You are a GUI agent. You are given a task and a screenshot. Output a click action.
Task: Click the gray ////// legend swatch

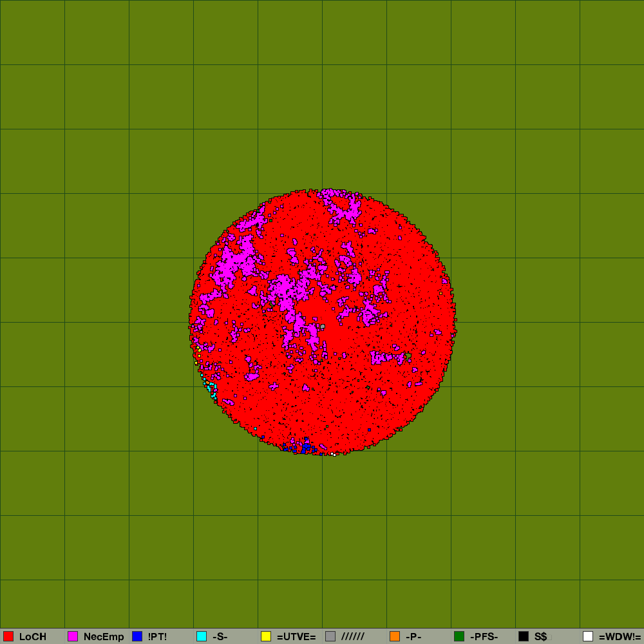tap(330, 636)
